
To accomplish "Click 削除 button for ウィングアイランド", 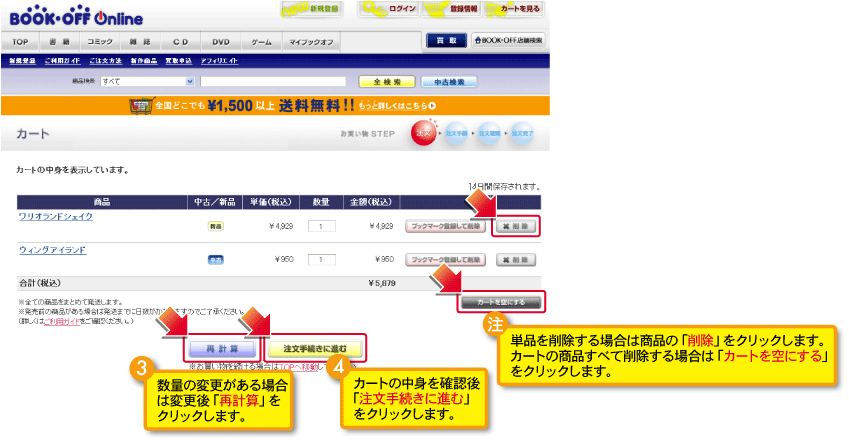I will [516, 260].
